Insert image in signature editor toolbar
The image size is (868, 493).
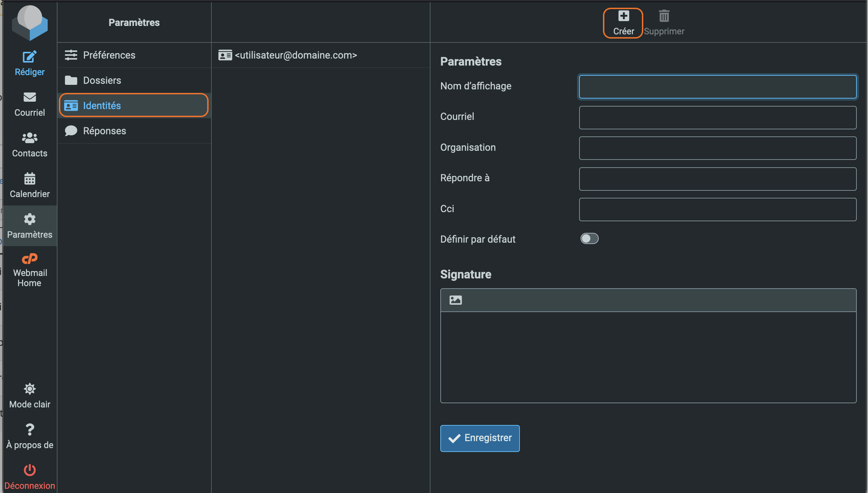point(455,300)
